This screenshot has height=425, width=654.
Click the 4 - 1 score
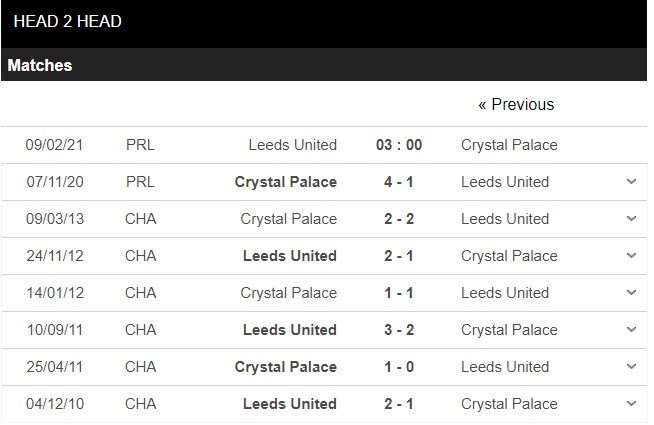point(399,182)
